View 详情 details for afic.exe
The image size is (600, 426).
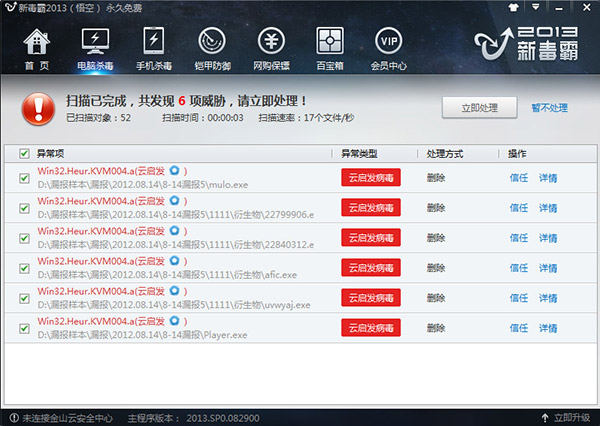548,268
